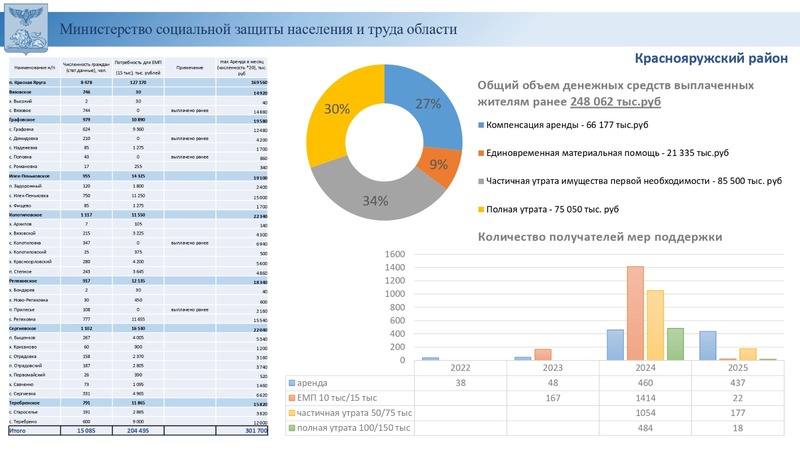The height and width of the screenshot is (450, 800).
Task: Click the blue аренда series marker
Action: click(x=292, y=383)
